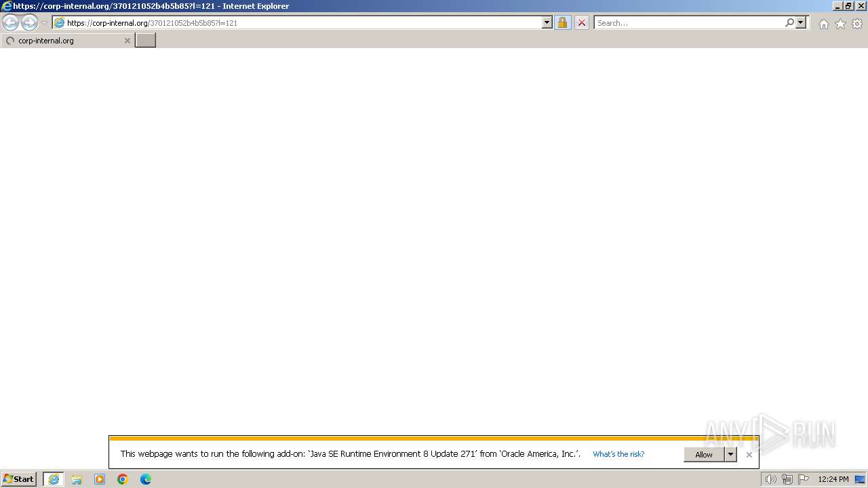Image resolution: width=868 pixels, height=488 pixels.
Task: Open recent pages dropdown arrow
Action: point(45,23)
